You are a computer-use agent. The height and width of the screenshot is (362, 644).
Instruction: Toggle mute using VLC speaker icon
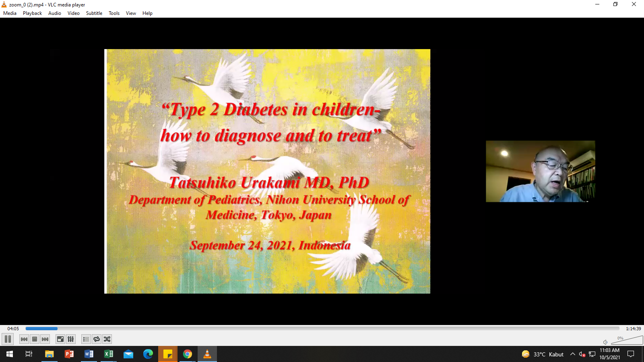point(605,342)
